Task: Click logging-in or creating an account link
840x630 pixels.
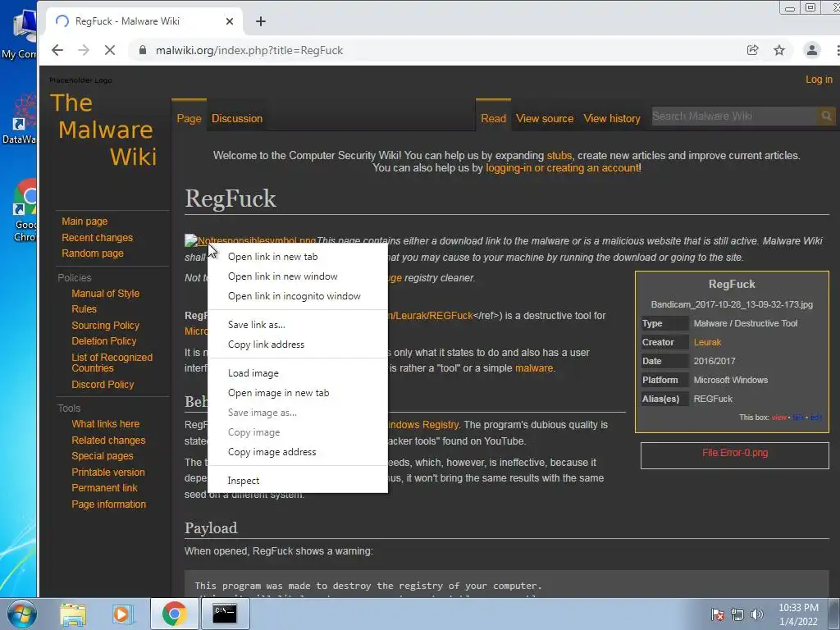Action: click(563, 167)
